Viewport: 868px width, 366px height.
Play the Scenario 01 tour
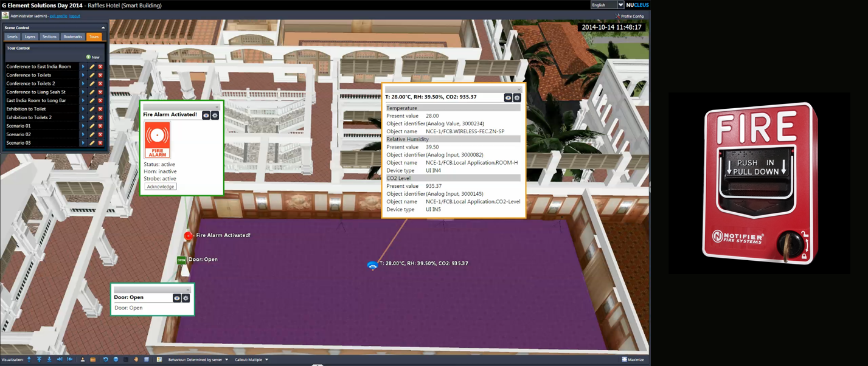click(x=83, y=126)
